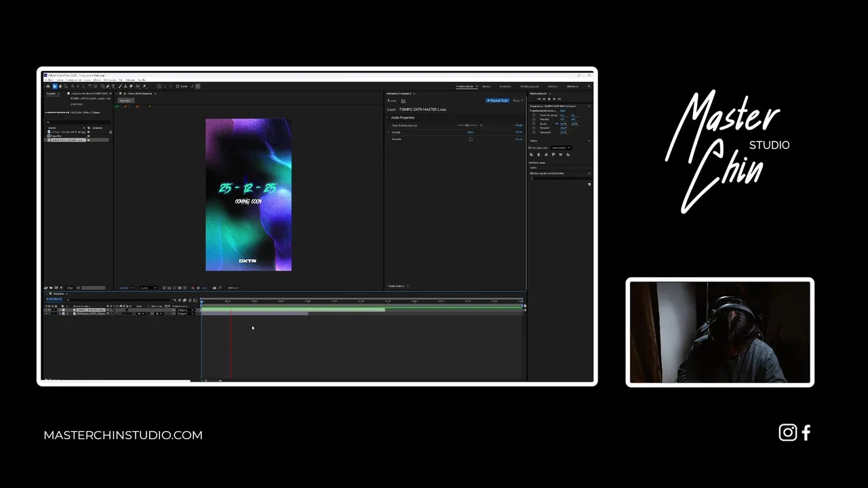Click align vertical centers icon
This screenshot has height=488, width=868.
point(561,155)
